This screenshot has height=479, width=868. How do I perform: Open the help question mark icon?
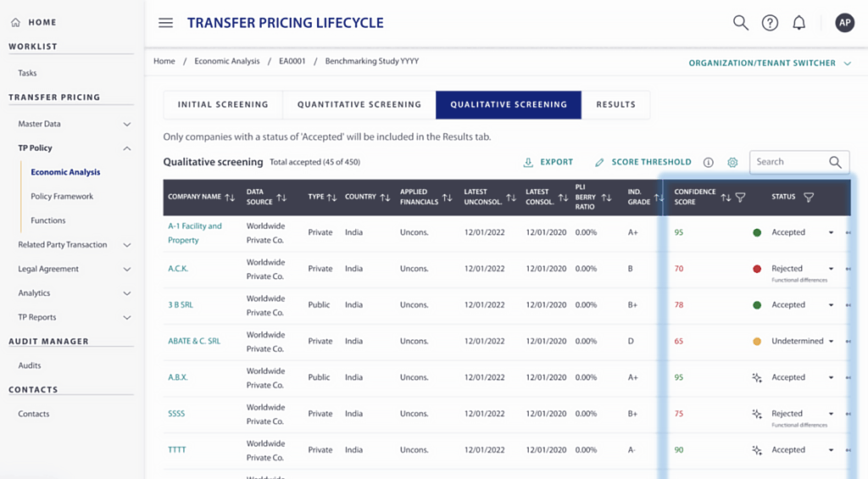(x=770, y=23)
